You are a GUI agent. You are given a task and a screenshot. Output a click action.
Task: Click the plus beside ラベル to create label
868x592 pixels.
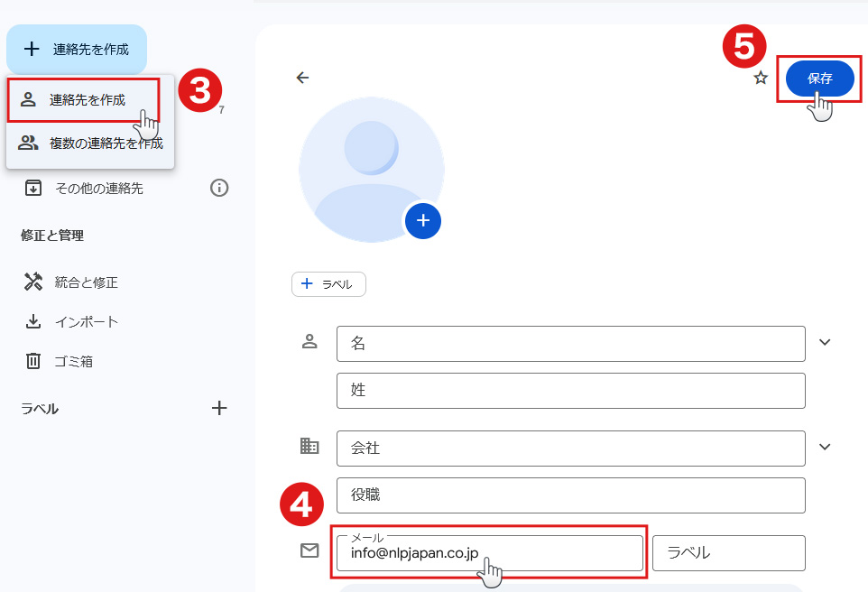click(218, 408)
